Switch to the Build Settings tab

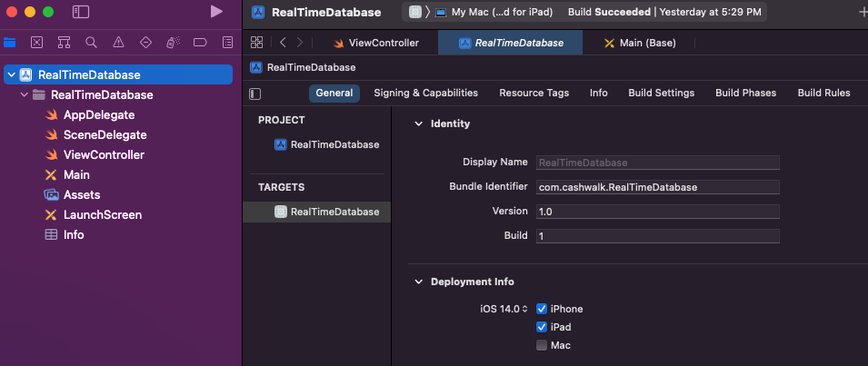point(661,93)
